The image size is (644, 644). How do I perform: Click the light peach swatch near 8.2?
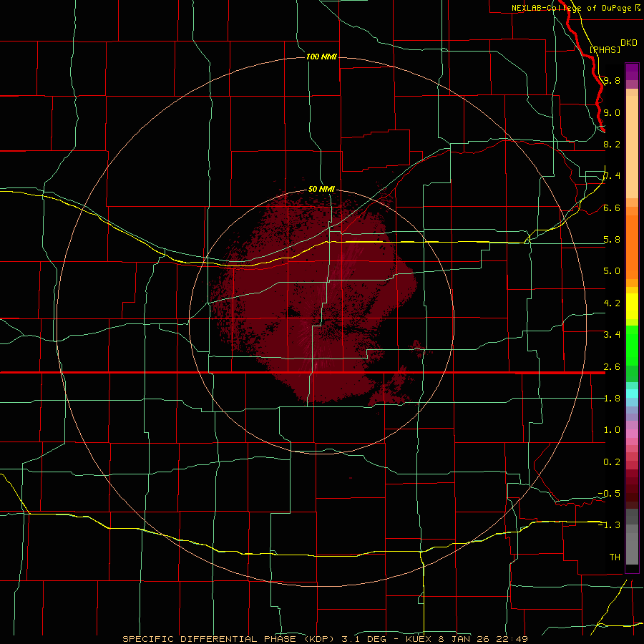pos(632,147)
